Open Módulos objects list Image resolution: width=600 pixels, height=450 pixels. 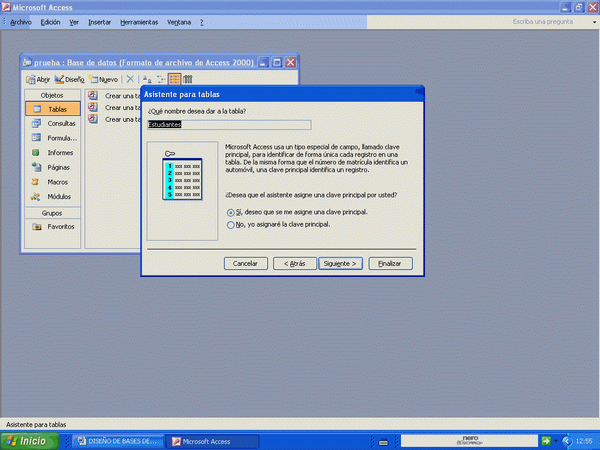click(x=53, y=196)
